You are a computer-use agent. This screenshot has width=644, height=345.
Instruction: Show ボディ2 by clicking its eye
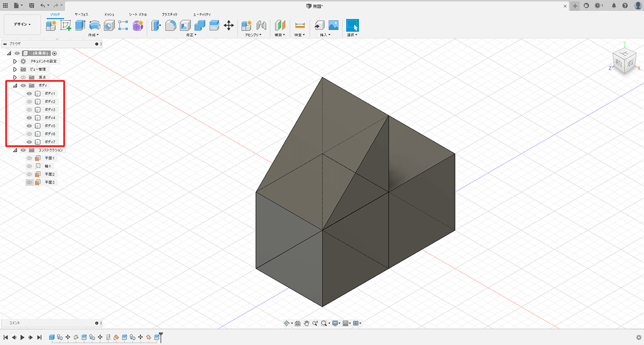coord(30,101)
